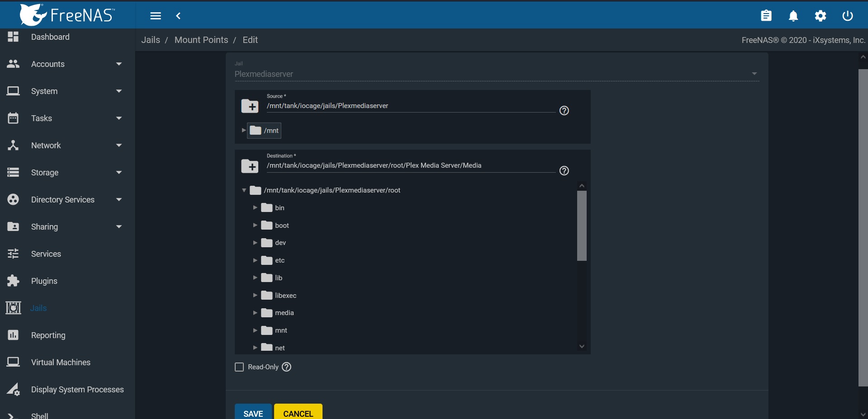
Task: Show help for Destination field
Action: coord(564,171)
